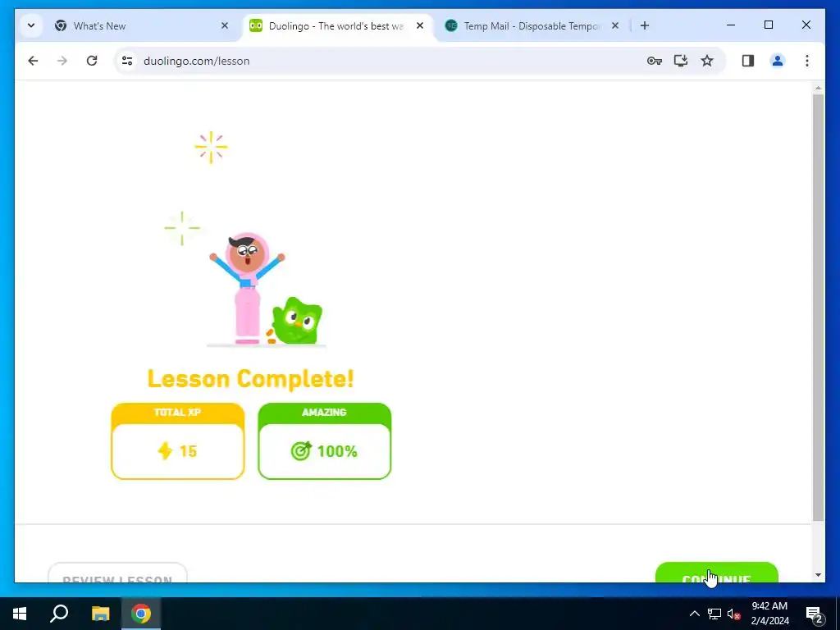Click the green Duo owl mascot

[296, 321]
